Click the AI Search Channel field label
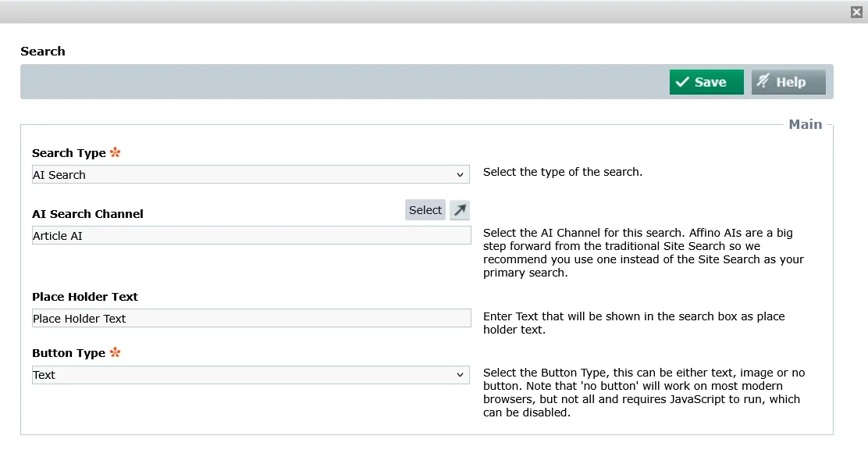The image size is (868, 457). point(87,214)
